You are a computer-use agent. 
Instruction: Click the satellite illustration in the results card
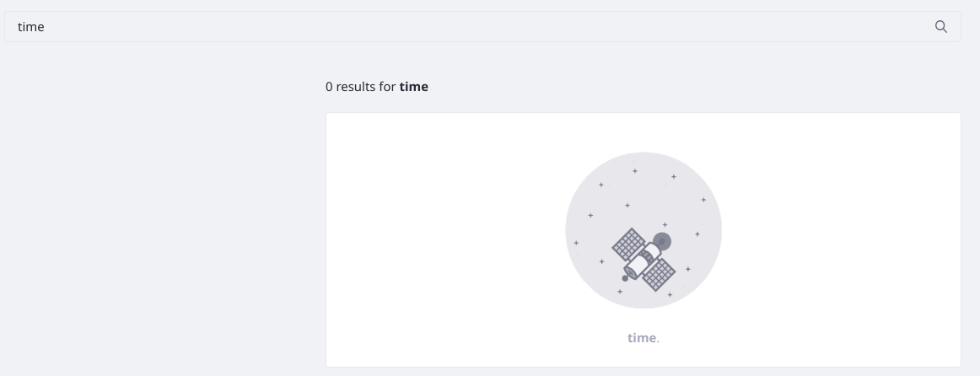[x=643, y=259]
